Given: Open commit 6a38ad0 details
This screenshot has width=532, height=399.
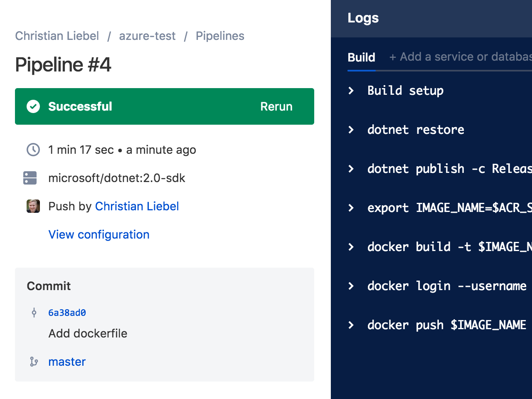Looking at the screenshot, I should pos(67,313).
